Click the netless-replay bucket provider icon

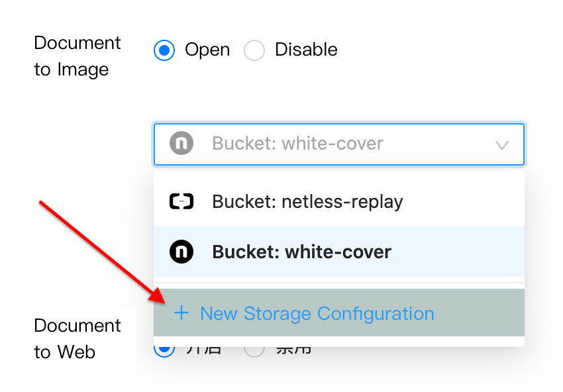pos(181,201)
